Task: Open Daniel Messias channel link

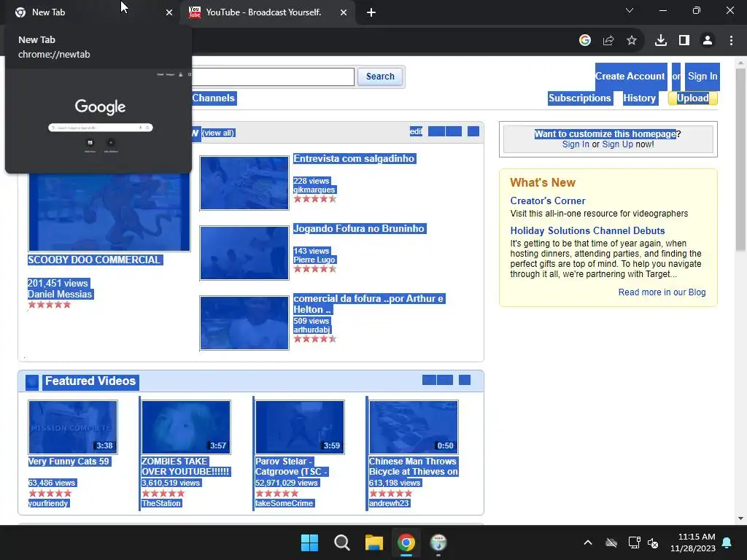Action: pos(60,295)
